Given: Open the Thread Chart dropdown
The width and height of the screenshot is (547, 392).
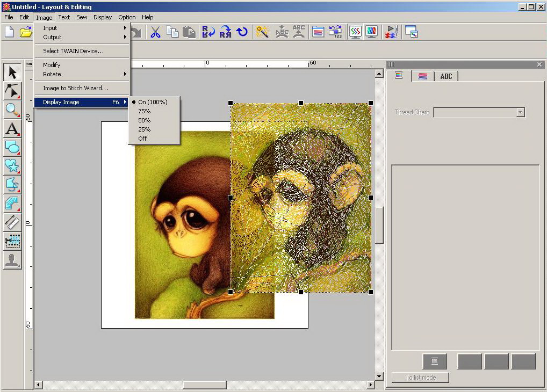Looking at the screenshot, I should tap(520, 112).
